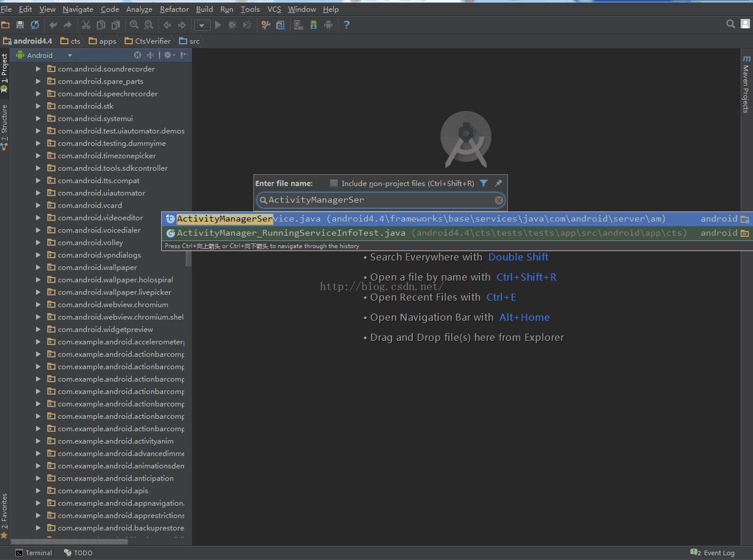Click the Debug bug icon
The height and width of the screenshot is (560, 753).
(233, 25)
